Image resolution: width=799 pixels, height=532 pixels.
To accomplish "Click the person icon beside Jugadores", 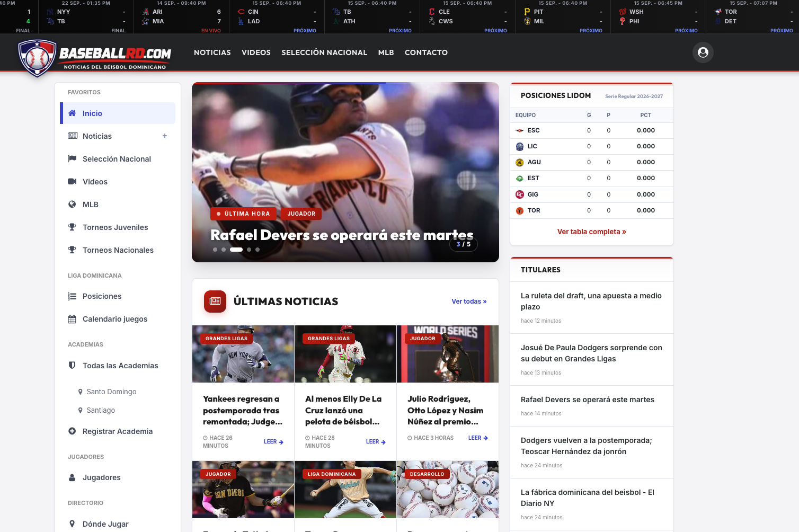I will 72,477.
